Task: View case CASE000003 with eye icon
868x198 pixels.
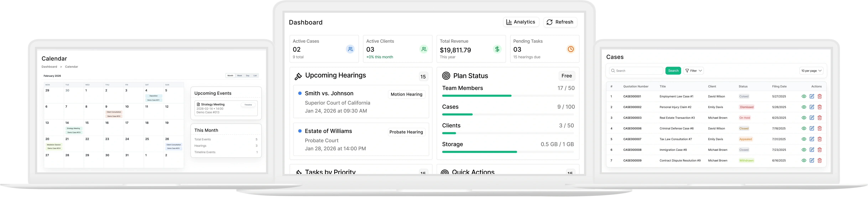Action: tap(804, 118)
